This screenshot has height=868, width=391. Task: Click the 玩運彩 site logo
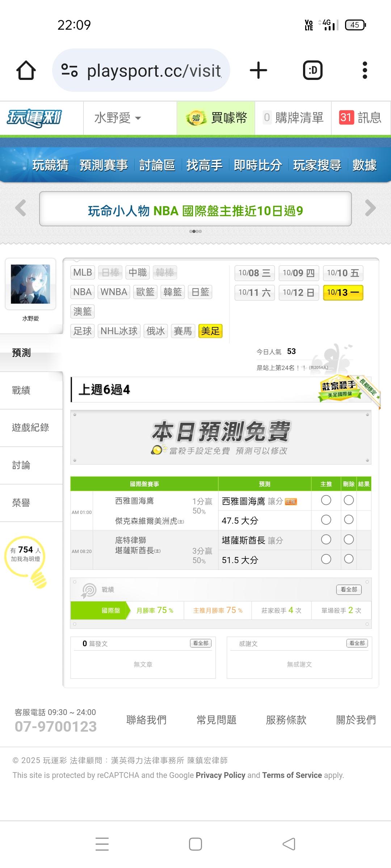click(34, 118)
